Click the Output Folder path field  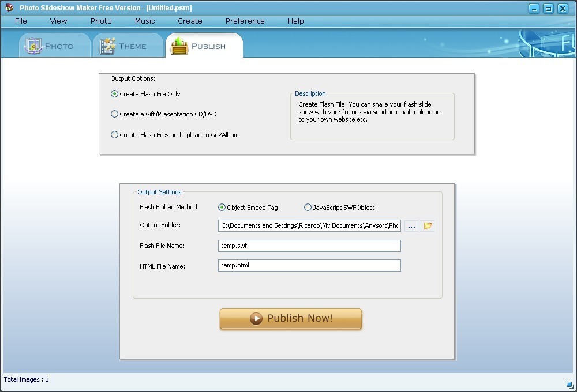(x=309, y=225)
